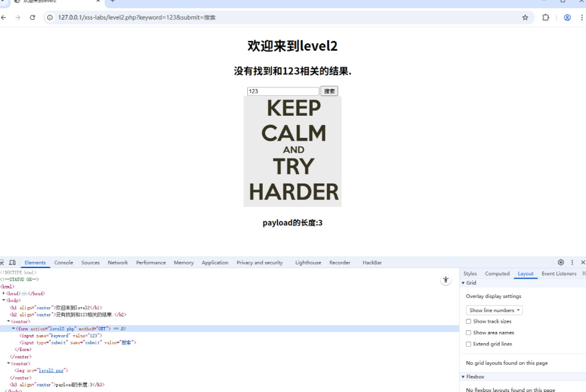The image size is (586, 392).
Task: Bookmark this page with the star icon
Action: click(525, 17)
